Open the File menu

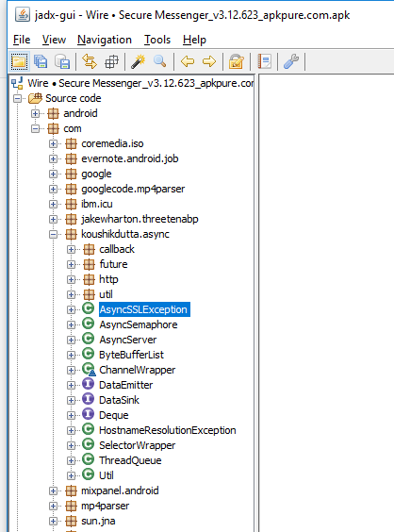22,40
